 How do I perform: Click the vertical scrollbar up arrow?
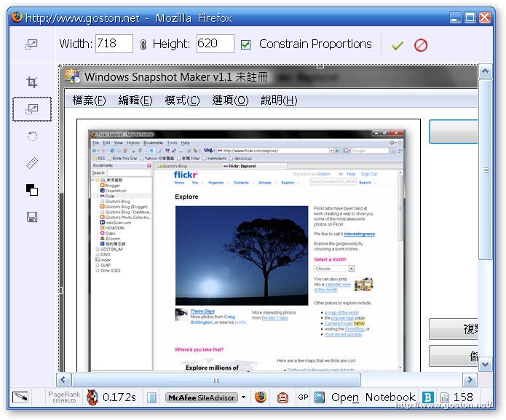(486, 71)
